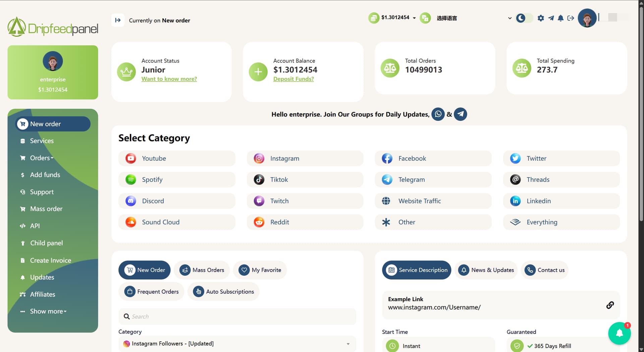Screen dimensions: 644x352
Task: Select the Everything category
Action: (561, 222)
